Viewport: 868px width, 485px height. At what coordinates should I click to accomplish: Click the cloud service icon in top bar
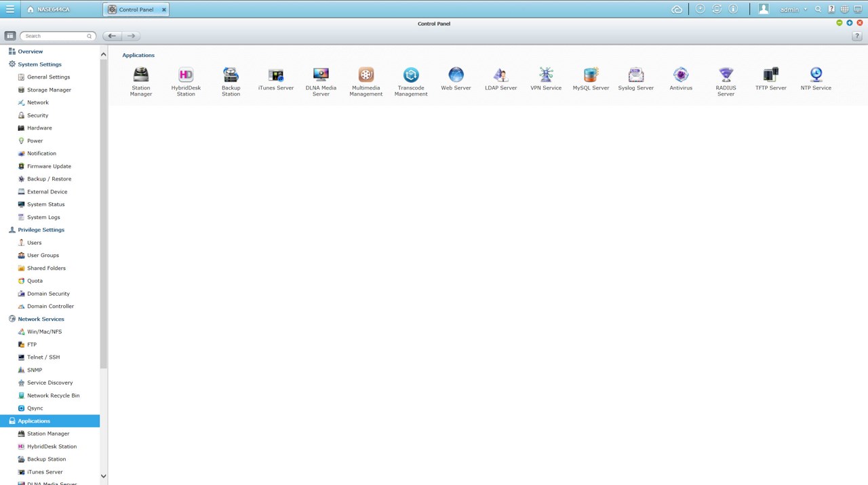click(x=677, y=9)
